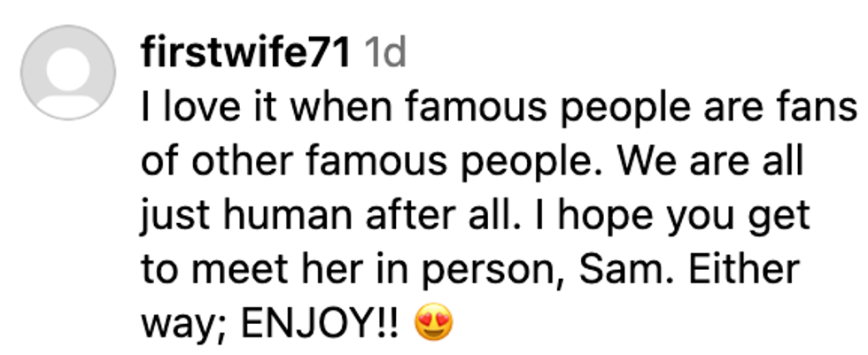Open the firstwife71 user profile
This screenshot has width=868, height=355.
[x=244, y=55]
